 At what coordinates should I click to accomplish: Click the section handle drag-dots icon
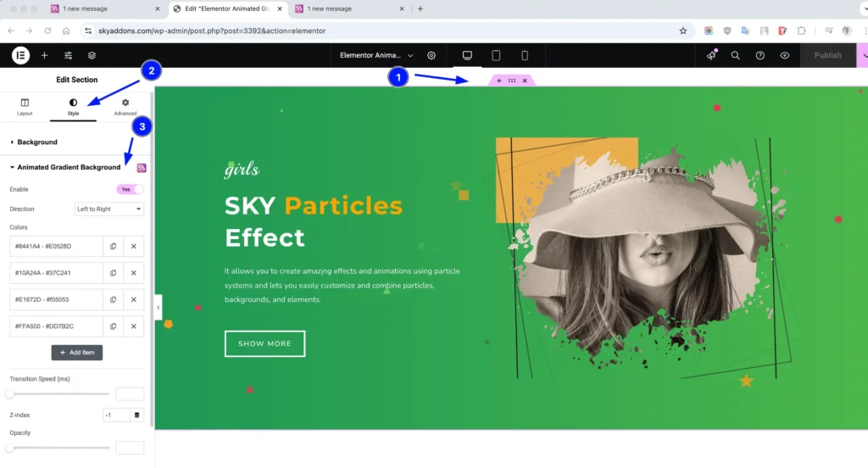[x=512, y=81]
